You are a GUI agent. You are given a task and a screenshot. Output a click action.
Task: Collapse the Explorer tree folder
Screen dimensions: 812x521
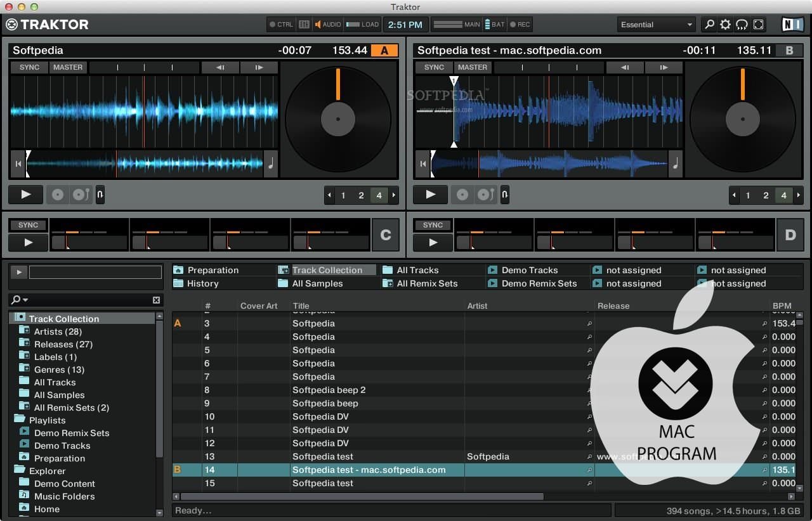(20, 470)
